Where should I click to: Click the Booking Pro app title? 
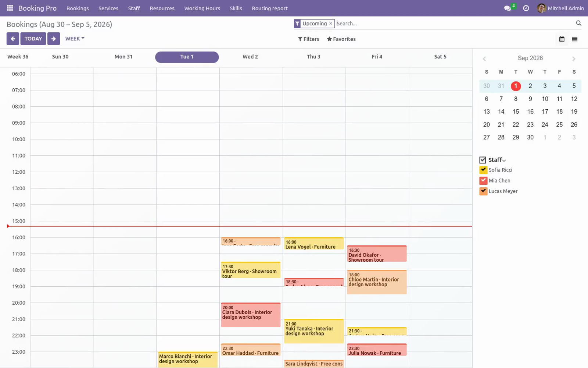[x=37, y=8]
